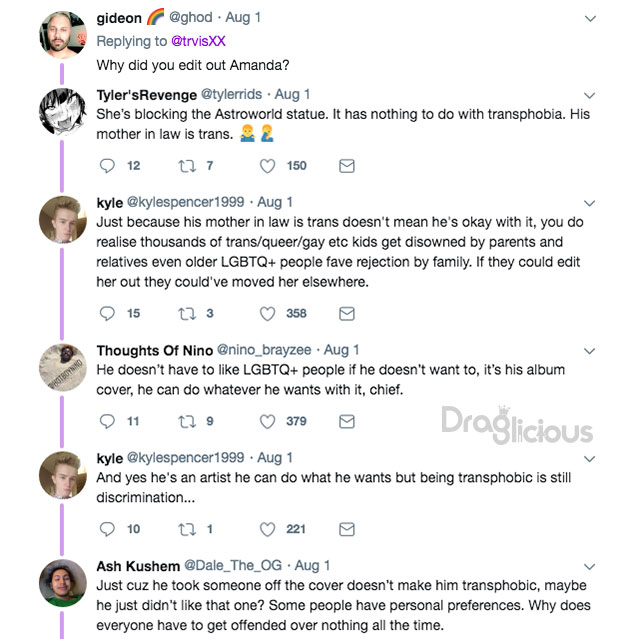Open reply thread on kyle's 15-reply tweet
This screenshot has width=637, height=639.
(107, 314)
